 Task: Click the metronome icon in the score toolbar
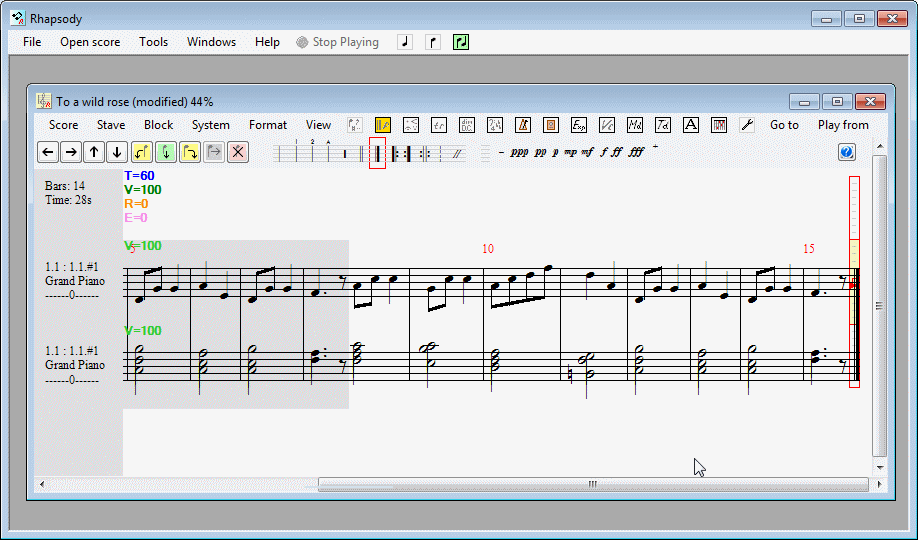pyautogui.click(x=522, y=125)
